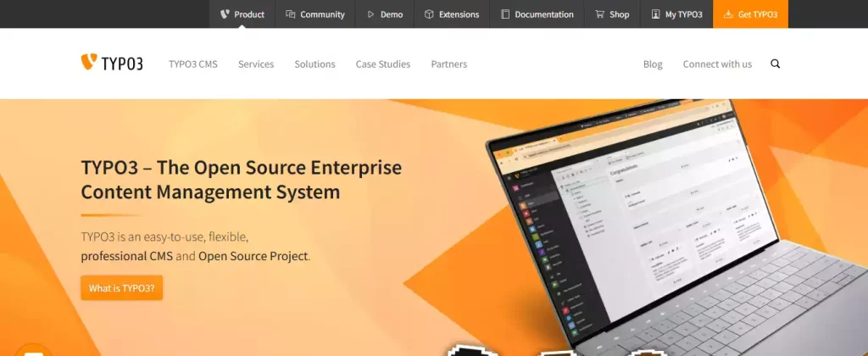The width and height of the screenshot is (868, 356).
Task: Open the Case Studies menu item
Action: (x=383, y=64)
